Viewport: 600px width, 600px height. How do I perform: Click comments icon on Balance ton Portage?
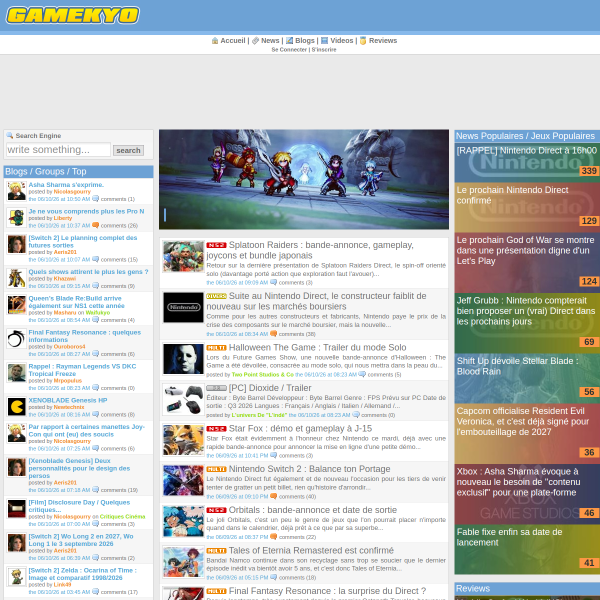point(273,496)
